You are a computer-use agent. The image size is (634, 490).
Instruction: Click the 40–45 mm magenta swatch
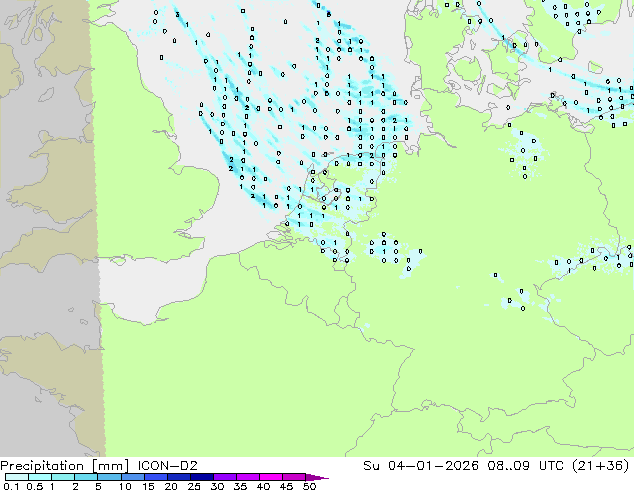point(271,477)
